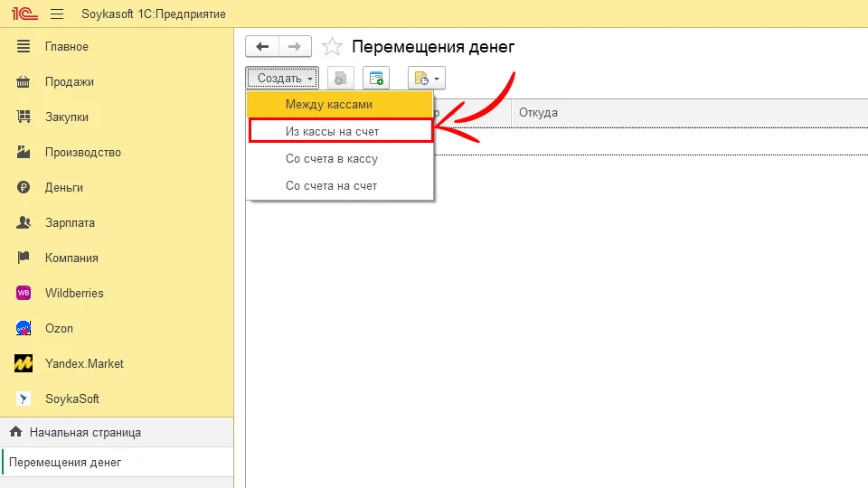868x488 pixels.
Task: Switch to Начальная страница tab
Action: pyautogui.click(x=84, y=433)
